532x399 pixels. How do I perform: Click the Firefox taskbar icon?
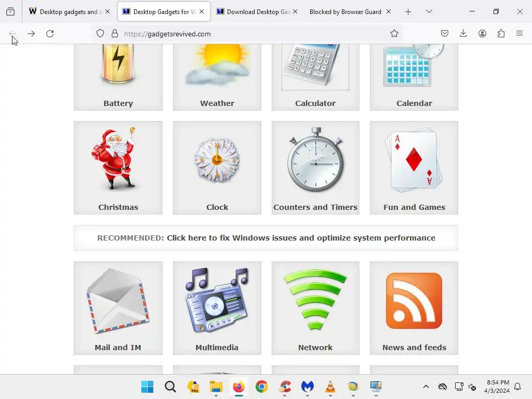239,387
